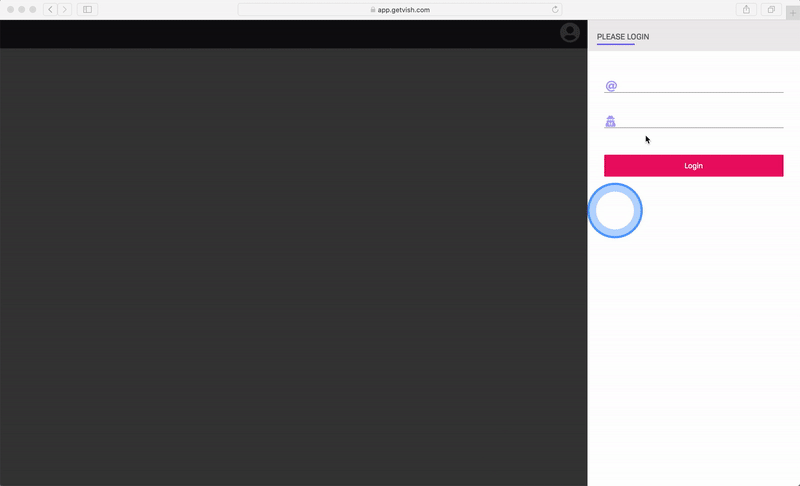
Task: Go back with Safari's back arrow
Action: (50, 9)
